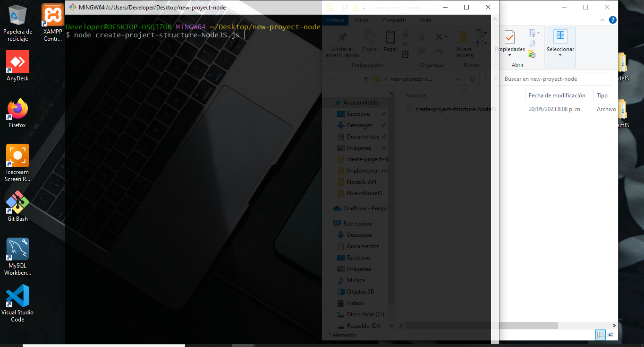Open the Explorer Nuevo elemento dropdown
Viewport: 644px width, 347px height.
(481, 33)
